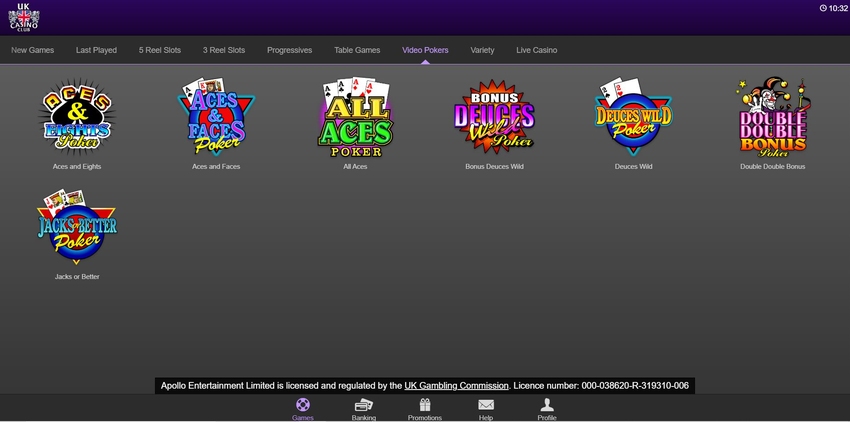Open the Promotions gift icon
The width and height of the screenshot is (850, 422).
coord(425,405)
